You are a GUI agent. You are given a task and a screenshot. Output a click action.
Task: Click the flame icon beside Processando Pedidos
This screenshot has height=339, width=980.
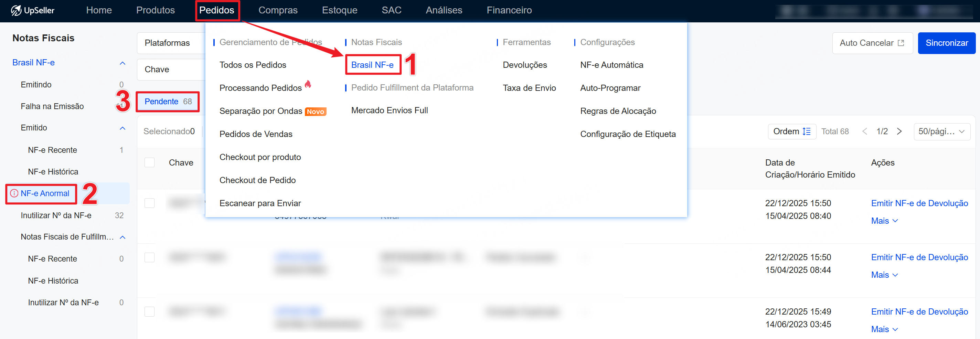click(308, 84)
